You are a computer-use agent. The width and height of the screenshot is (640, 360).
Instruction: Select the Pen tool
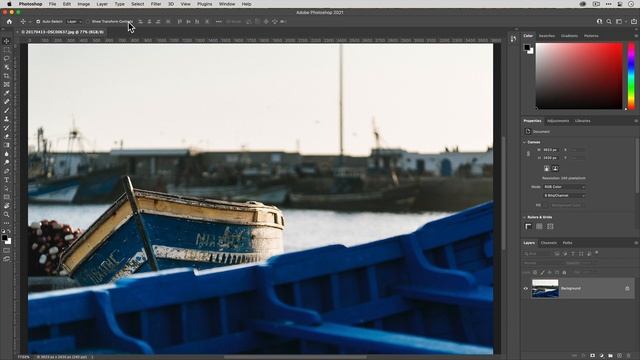click(7, 171)
